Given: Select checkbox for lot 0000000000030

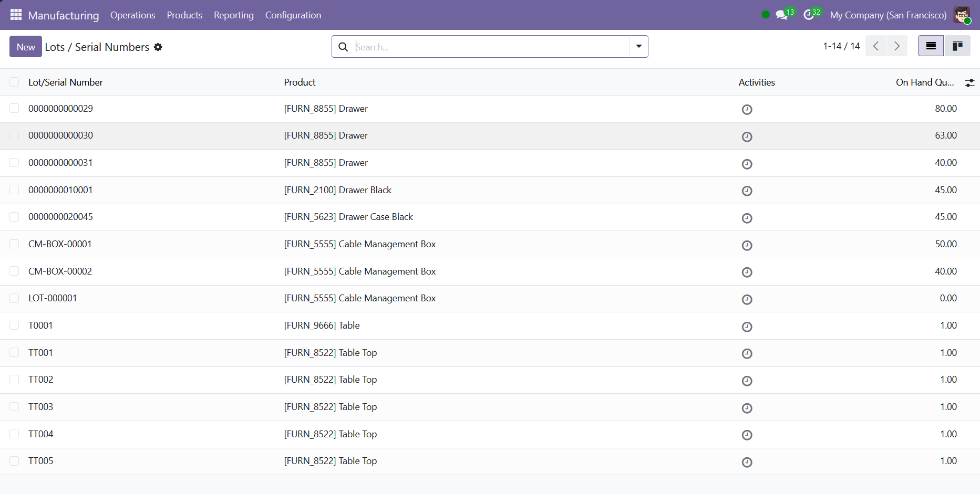Looking at the screenshot, I should point(14,135).
